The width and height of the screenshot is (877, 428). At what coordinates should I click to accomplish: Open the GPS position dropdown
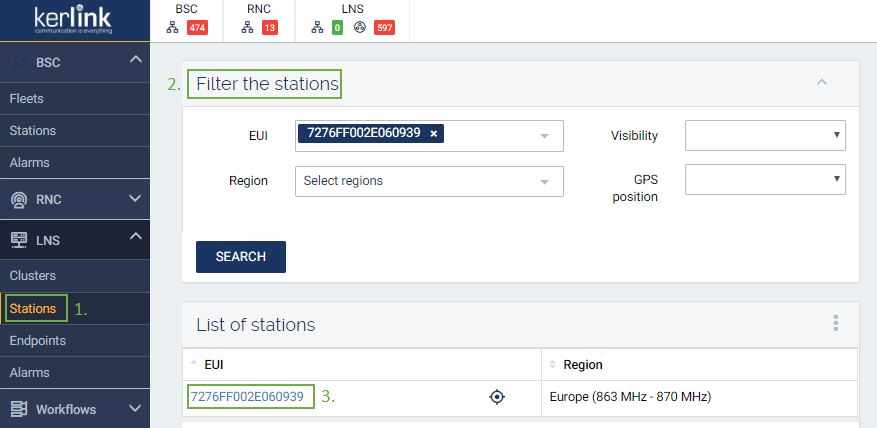click(x=765, y=180)
